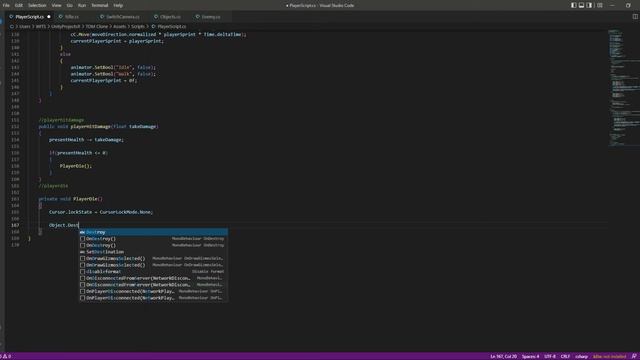Click the TDM Clone breadcrumb segment
Image resolution: width=640 pixels, height=360 pixels.
click(x=97, y=27)
